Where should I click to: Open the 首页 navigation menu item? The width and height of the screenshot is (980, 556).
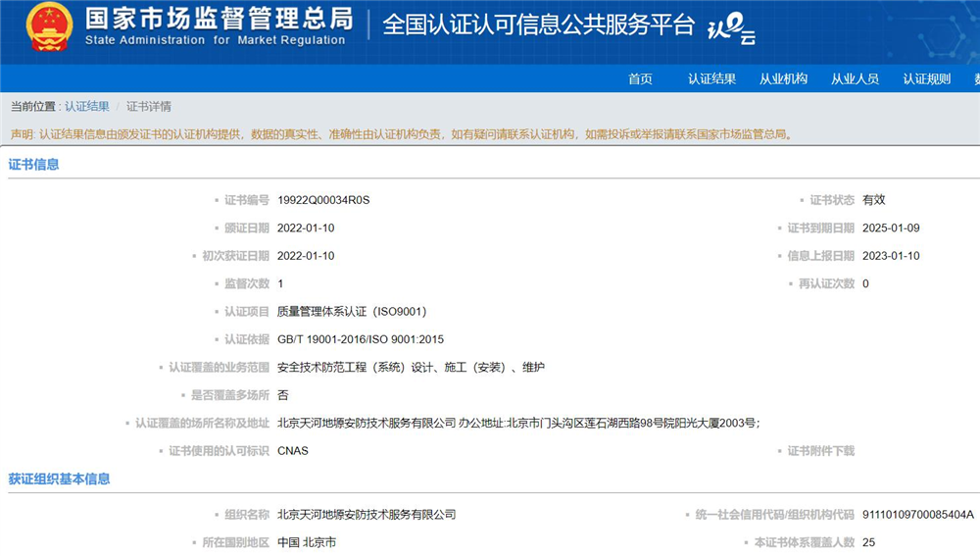coord(640,79)
